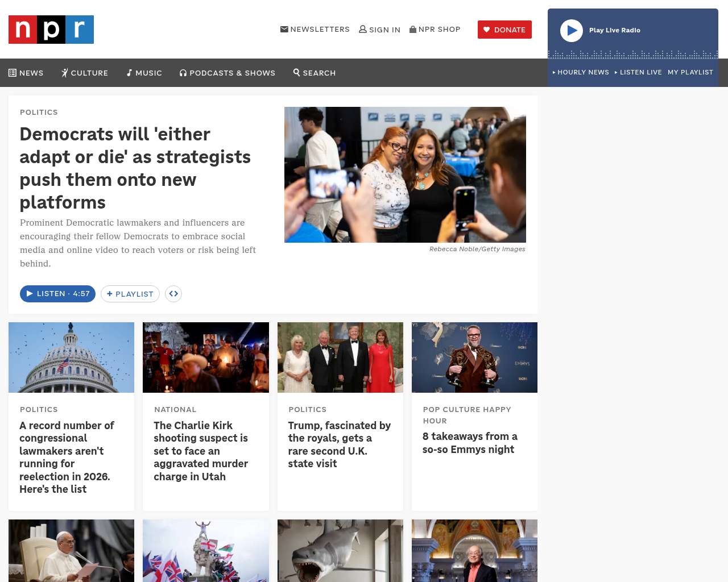The image size is (728, 582).
Task: Click the Sign In link
Action: pos(379,30)
